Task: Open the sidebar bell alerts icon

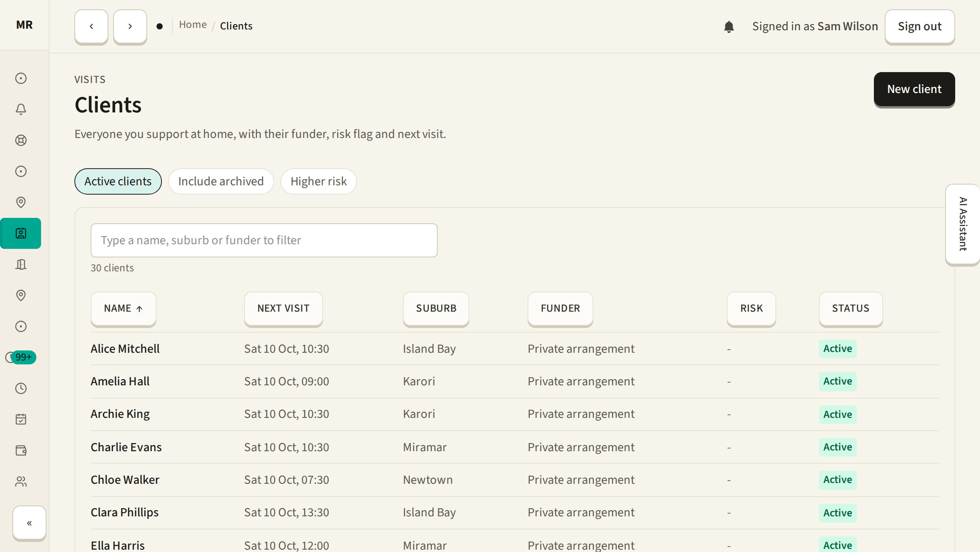Action: (x=21, y=109)
